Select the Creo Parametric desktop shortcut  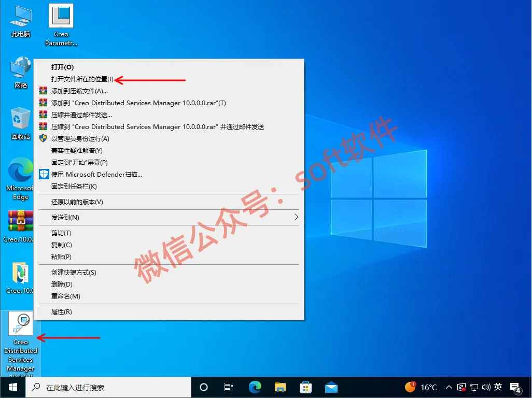[x=61, y=25]
